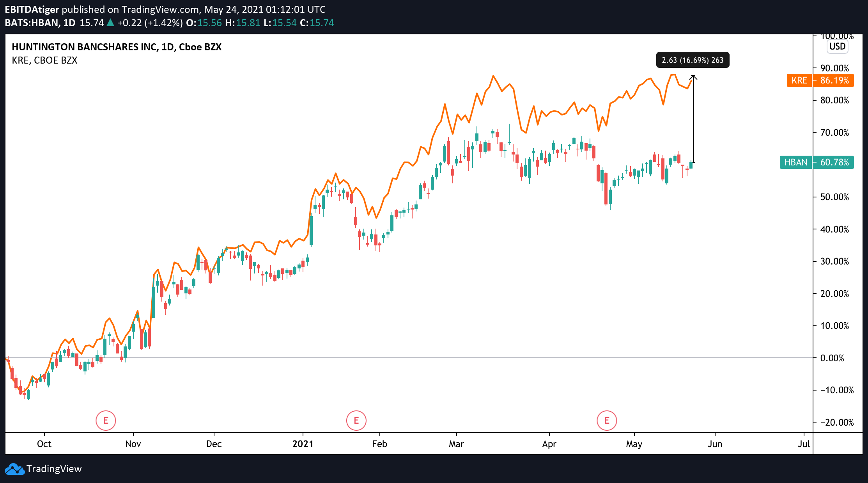Select the orange KRE price label
This screenshot has width=868, height=483.
tap(799, 80)
